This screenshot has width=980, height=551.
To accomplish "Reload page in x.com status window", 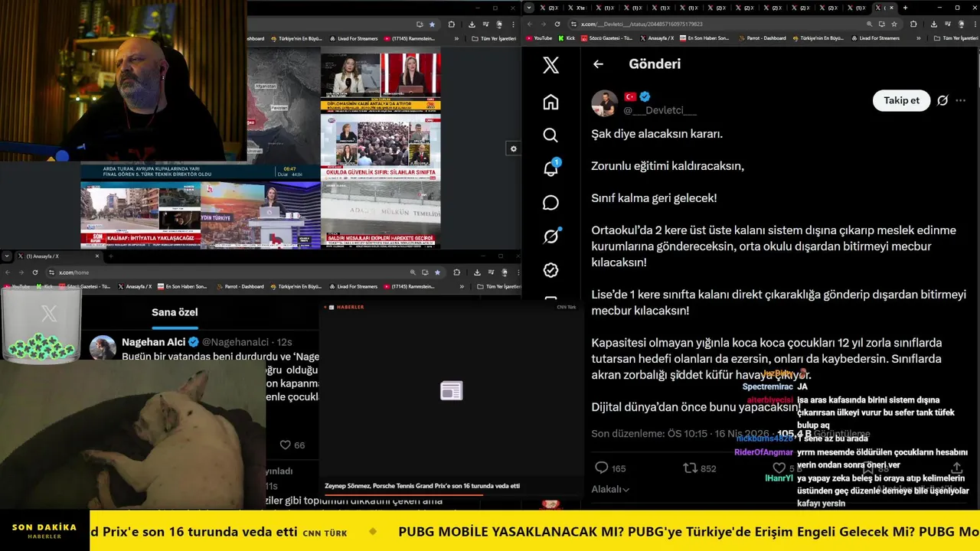I will click(x=557, y=24).
